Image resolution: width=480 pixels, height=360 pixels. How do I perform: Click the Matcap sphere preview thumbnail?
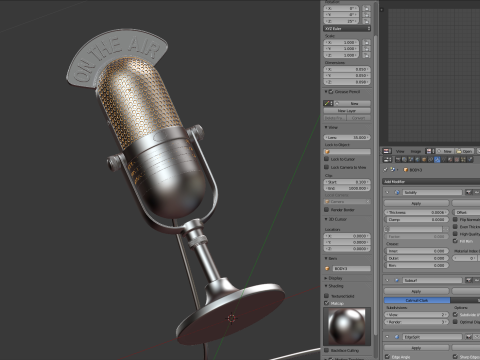click(347, 326)
